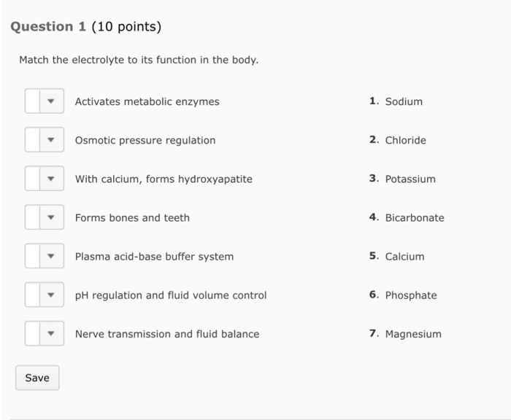Click the Magnesium answer option text
This screenshot has width=511, height=420.
point(413,334)
